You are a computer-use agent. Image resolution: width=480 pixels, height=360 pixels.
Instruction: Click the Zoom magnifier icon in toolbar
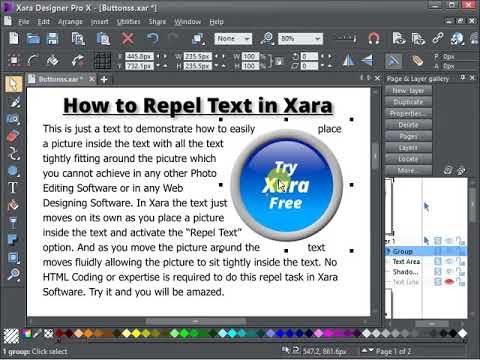pos(267,39)
